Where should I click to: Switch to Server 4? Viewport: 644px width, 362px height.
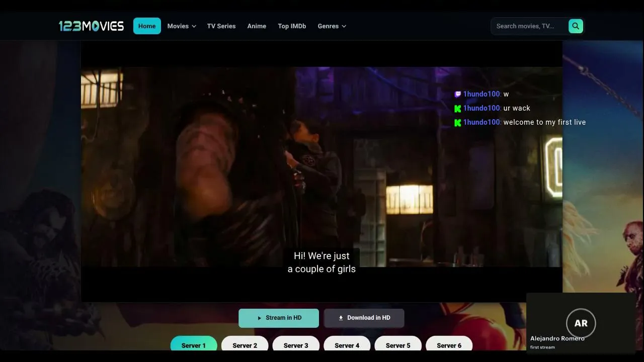(347, 343)
